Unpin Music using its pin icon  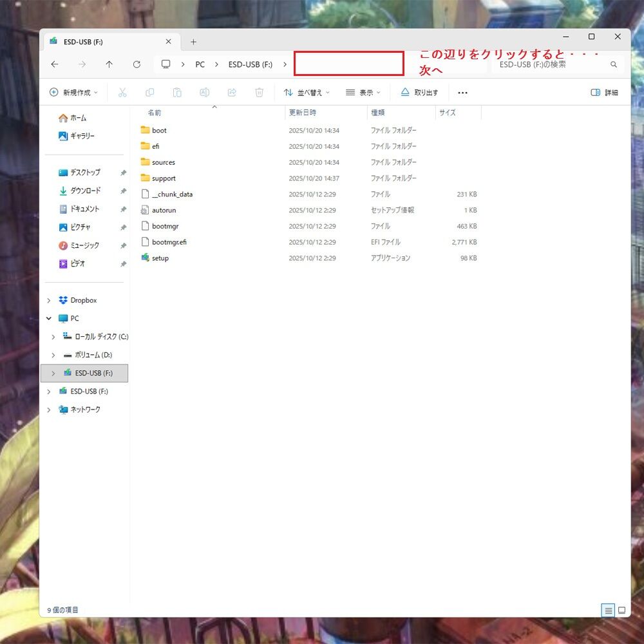[123, 245]
